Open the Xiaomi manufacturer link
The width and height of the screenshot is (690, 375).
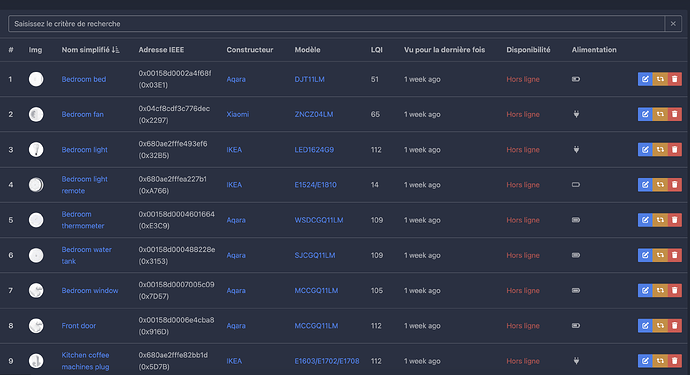(x=238, y=114)
